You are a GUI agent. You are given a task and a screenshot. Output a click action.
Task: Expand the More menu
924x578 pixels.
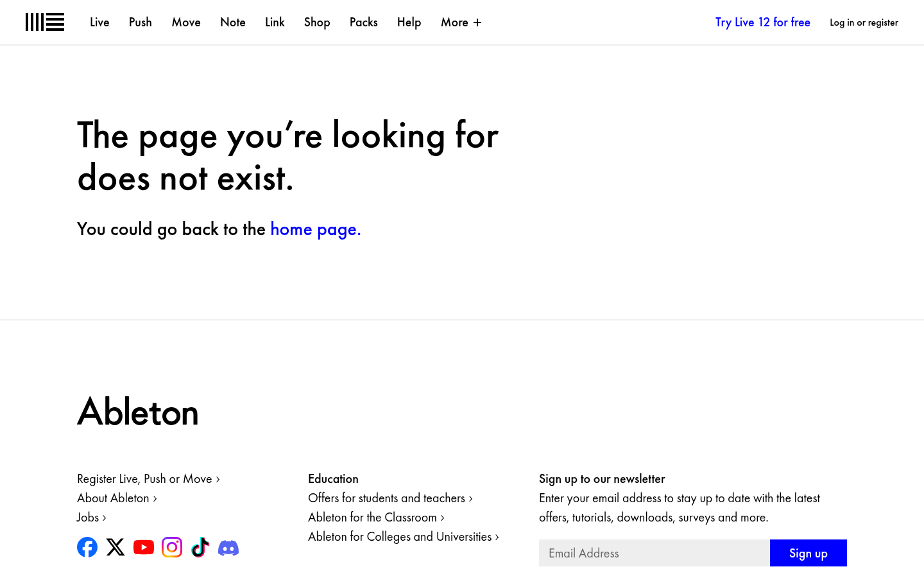point(461,22)
